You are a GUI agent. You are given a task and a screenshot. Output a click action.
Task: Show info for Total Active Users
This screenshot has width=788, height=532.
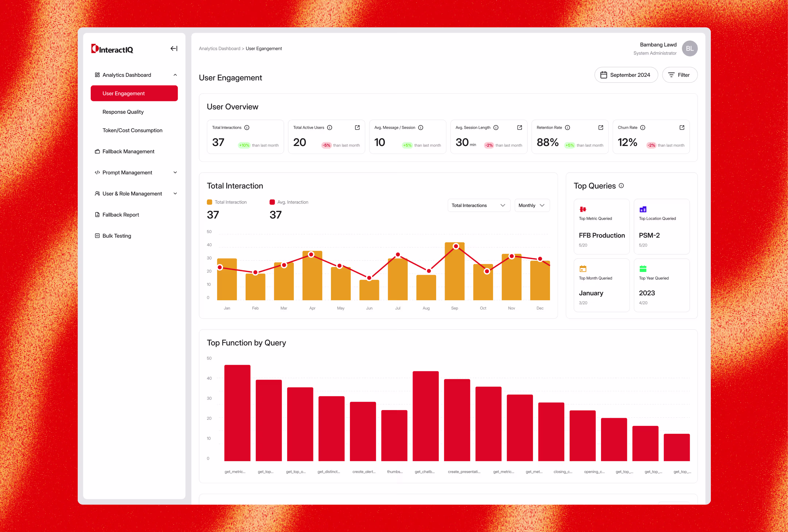click(x=330, y=127)
